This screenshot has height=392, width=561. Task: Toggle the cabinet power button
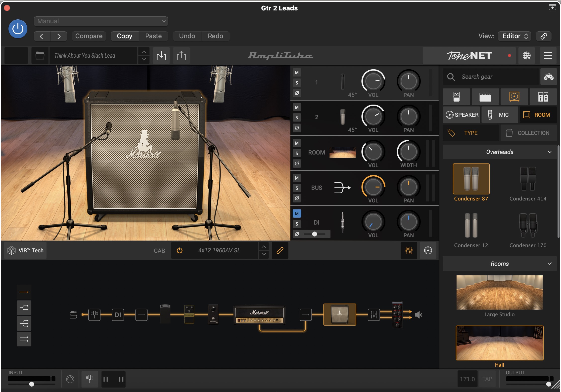point(179,250)
